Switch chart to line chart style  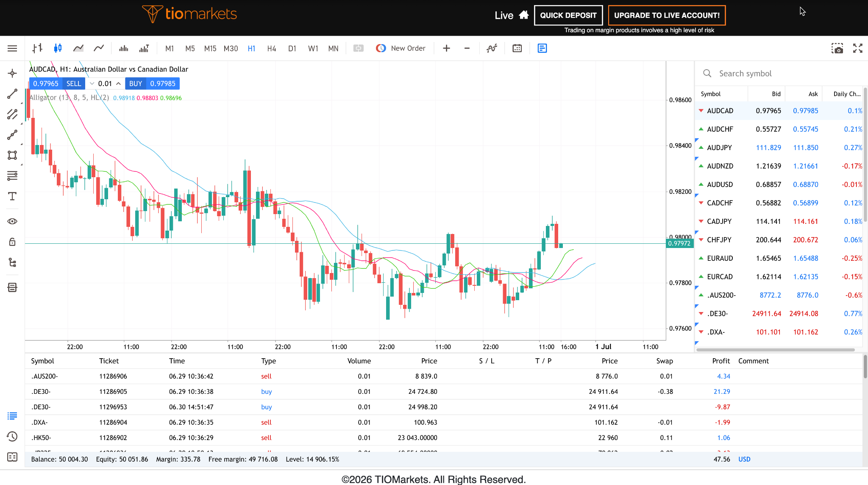pos(99,48)
